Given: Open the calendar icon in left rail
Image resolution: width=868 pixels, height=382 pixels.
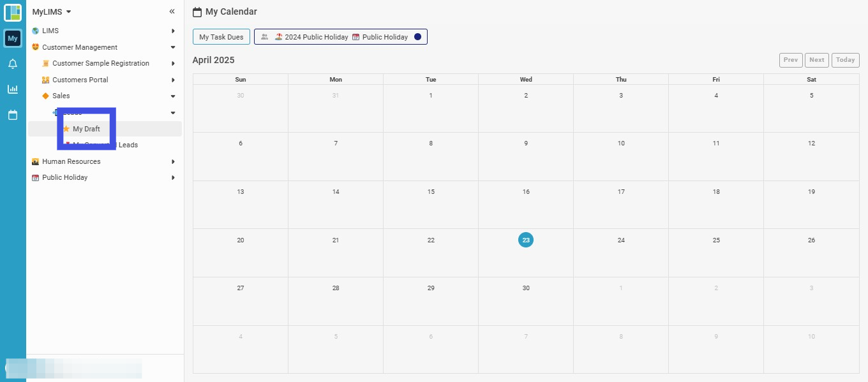Looking at the screenshot, I should coord(13,115).
